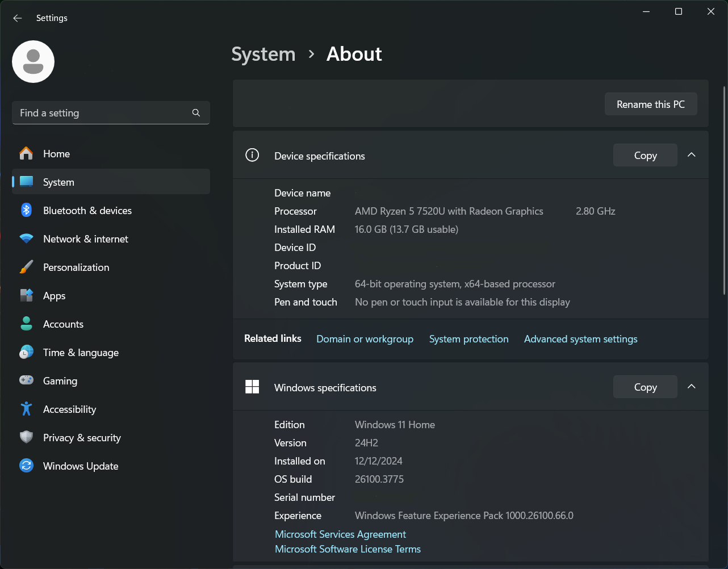Click the Find a setting search box
The image size is (728, 569).
pos(111,112)
